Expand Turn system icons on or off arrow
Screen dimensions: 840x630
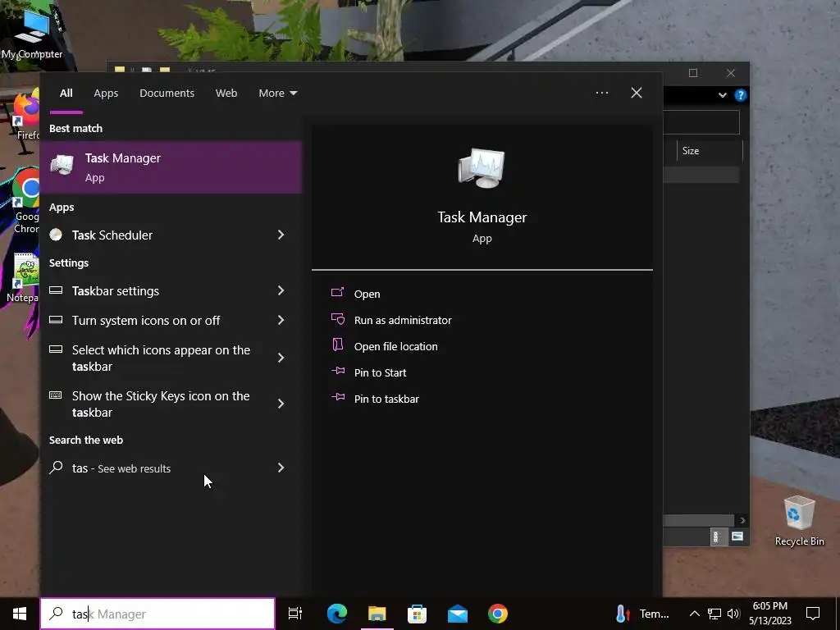[281, 320]
